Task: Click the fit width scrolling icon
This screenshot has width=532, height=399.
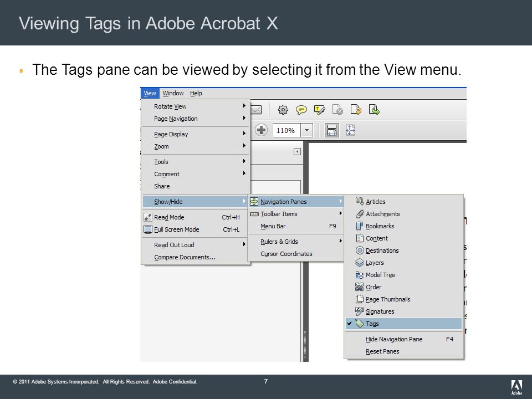Action: point(331,130)
